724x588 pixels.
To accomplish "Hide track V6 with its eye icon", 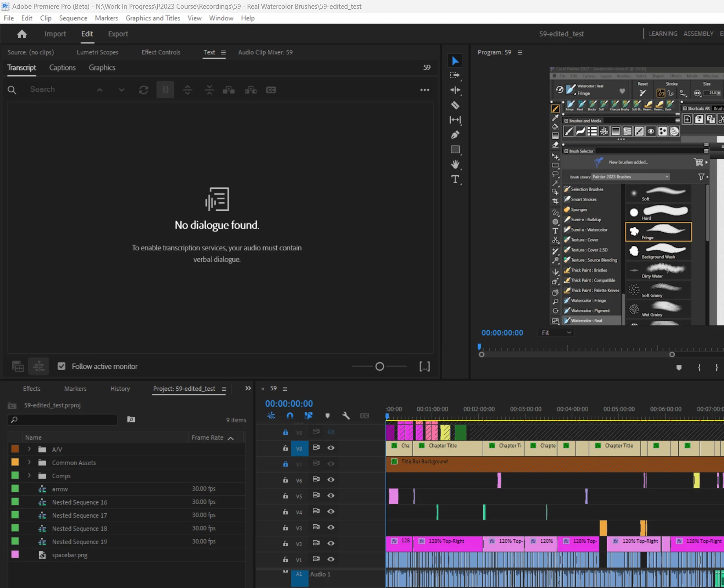I will pos(331,480).
